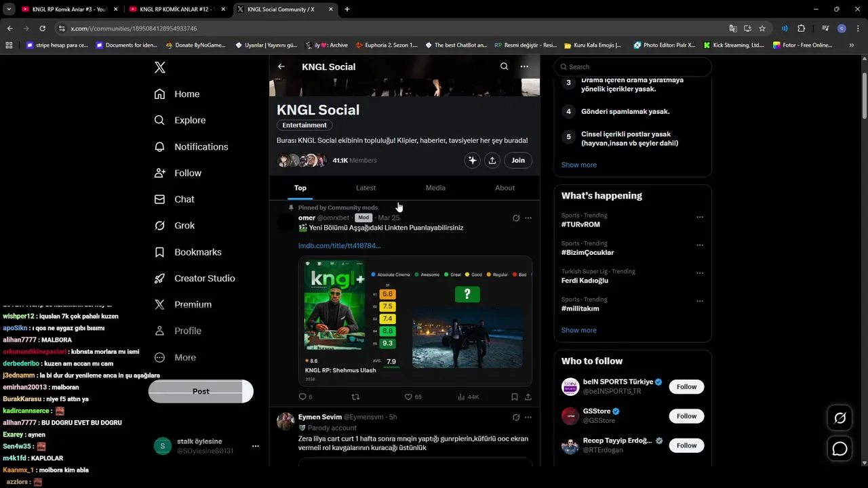Share the KNGL Social community

(x=492, y=161)
